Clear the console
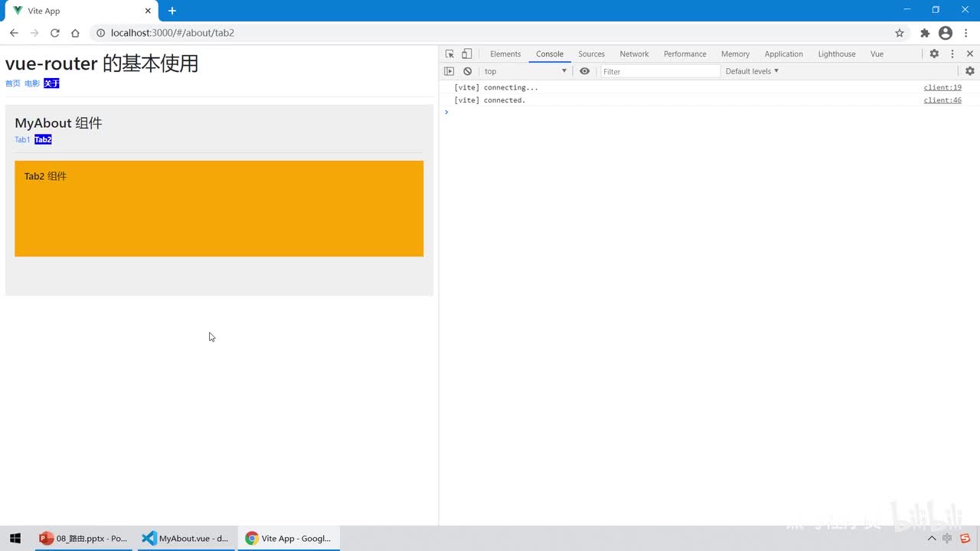 click(x=467, y=71)
